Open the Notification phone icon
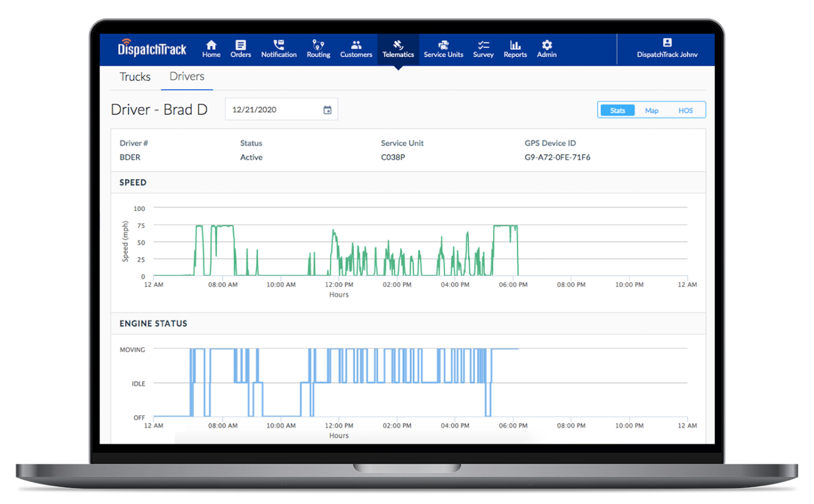 click(279, 45)
